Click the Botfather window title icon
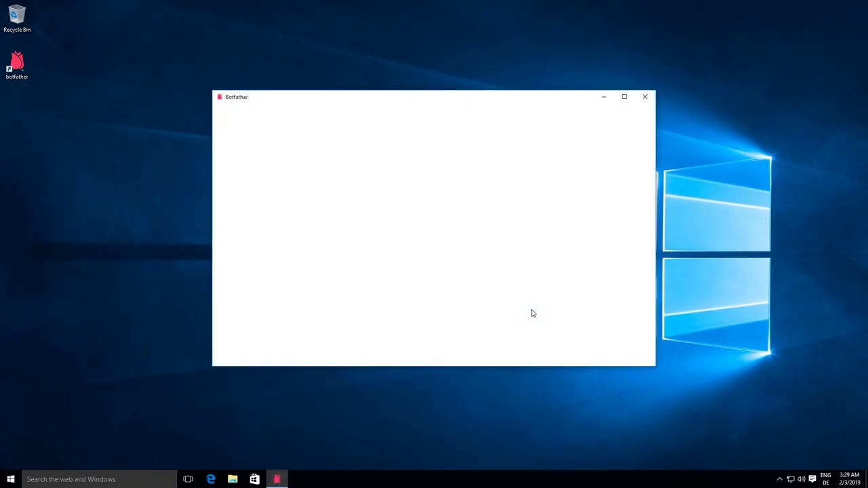 [x=219, y=97]
